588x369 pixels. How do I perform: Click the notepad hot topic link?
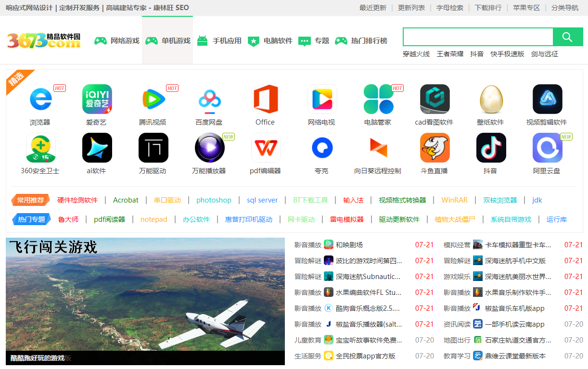153,219
